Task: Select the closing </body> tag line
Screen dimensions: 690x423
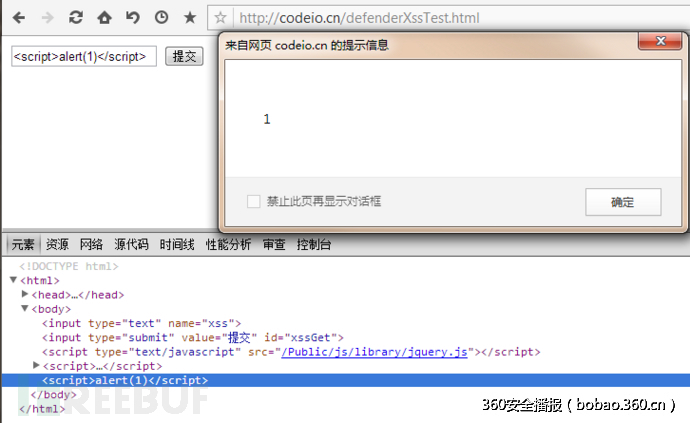Action: [53, 395]
